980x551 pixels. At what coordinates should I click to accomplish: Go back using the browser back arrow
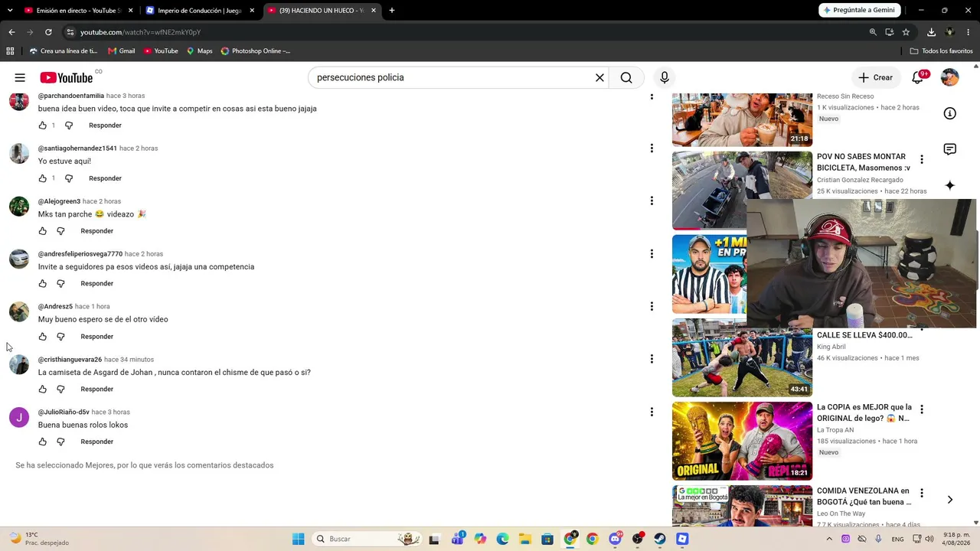11,32
